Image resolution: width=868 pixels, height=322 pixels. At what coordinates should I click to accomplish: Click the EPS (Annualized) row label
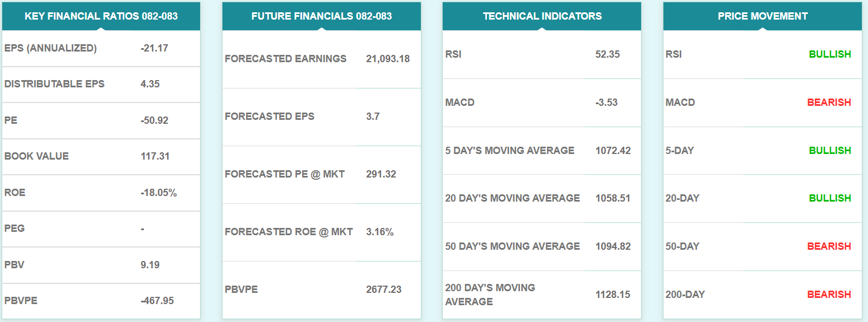click(50, 48)
